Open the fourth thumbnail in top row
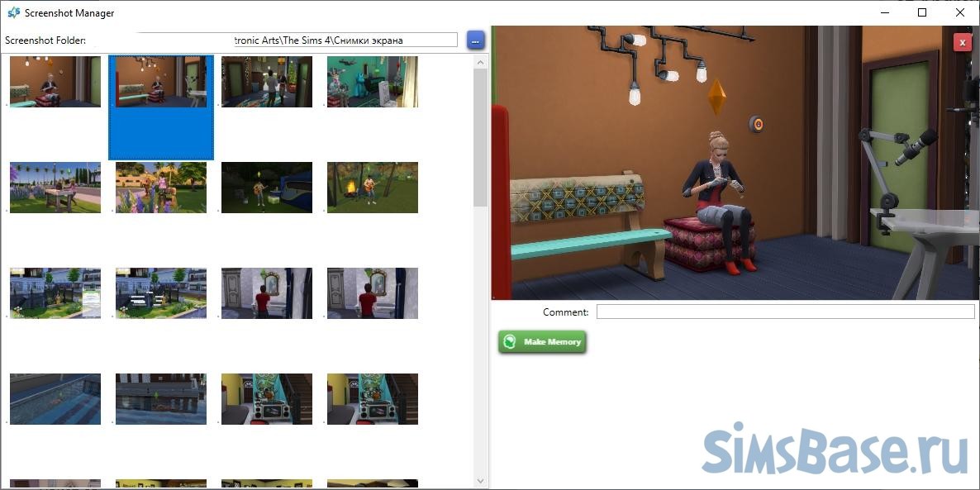980x490 pixels. [373, 82]
